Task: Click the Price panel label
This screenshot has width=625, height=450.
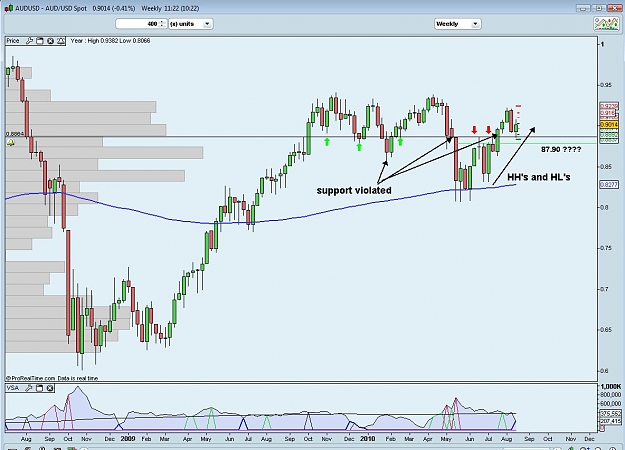Action: (x=13, y=41)
